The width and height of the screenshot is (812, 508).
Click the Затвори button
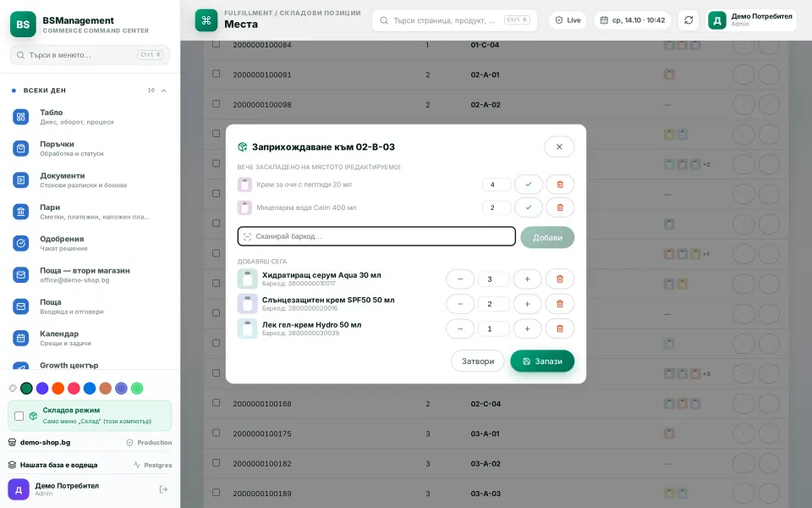477,362
